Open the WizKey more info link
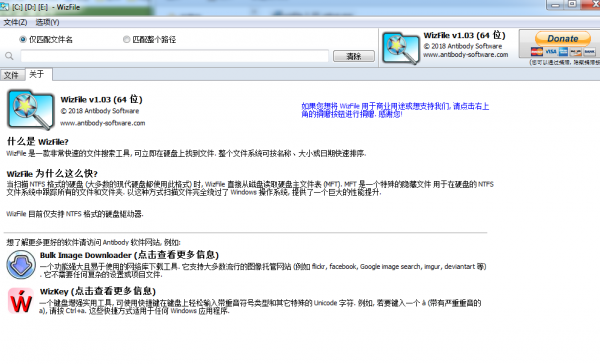This screenshot has height=364, width=600. pyautogui.click(x=98, y=291)
